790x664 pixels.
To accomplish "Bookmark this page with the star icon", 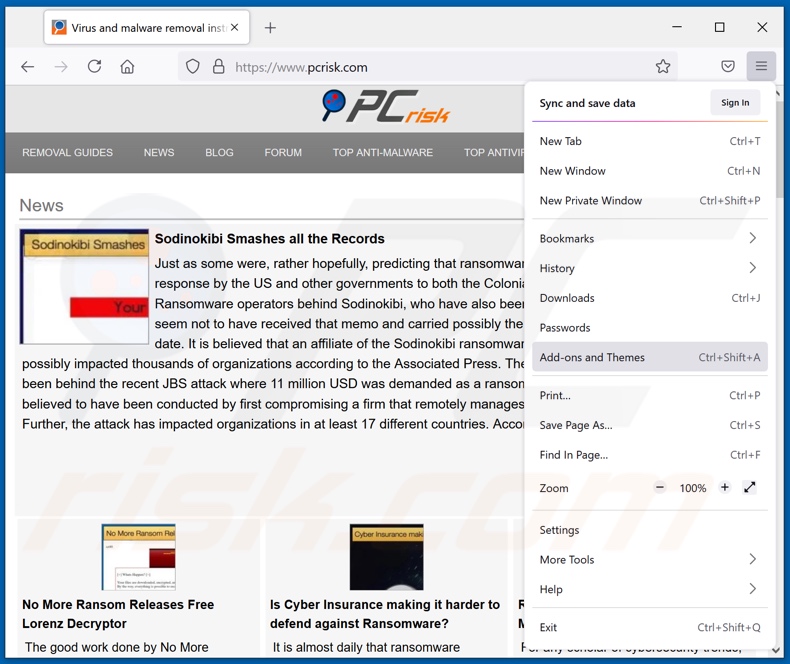I will pos(663,67).
